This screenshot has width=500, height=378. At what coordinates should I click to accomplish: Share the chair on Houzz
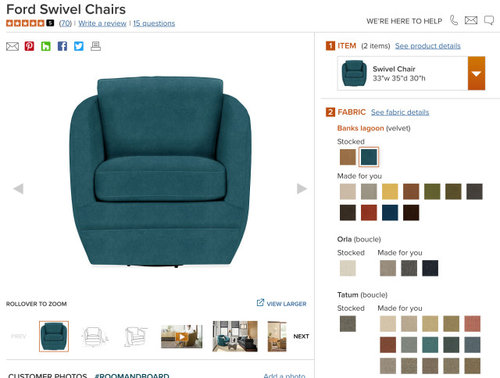(46, 46)
